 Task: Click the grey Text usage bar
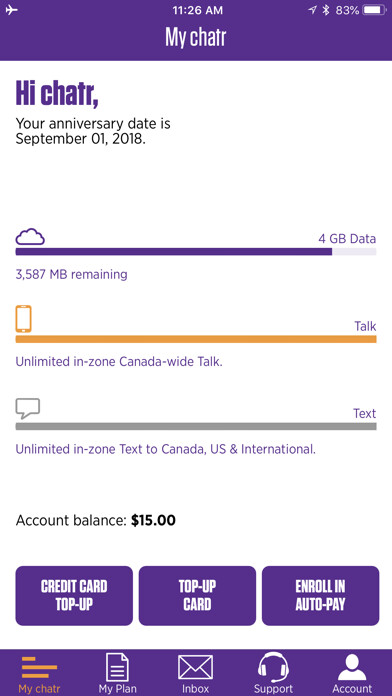[x=196, y=427]
